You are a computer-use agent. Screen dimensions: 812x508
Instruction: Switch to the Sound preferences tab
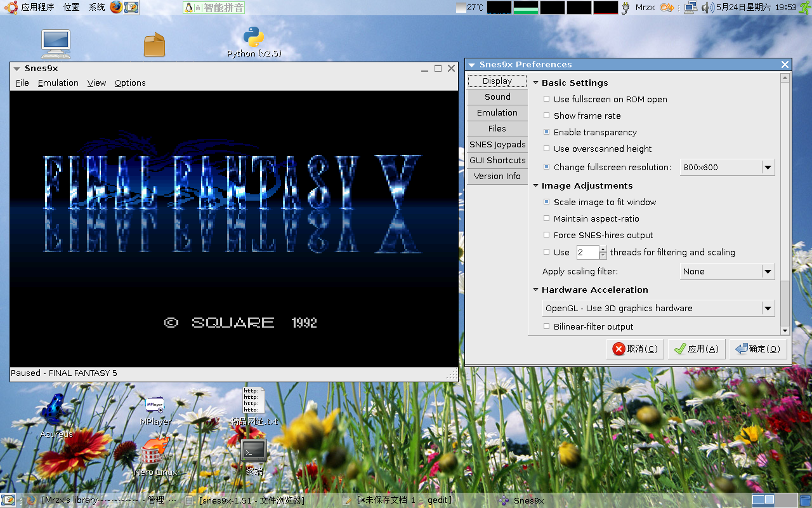(x=497, y=97)
